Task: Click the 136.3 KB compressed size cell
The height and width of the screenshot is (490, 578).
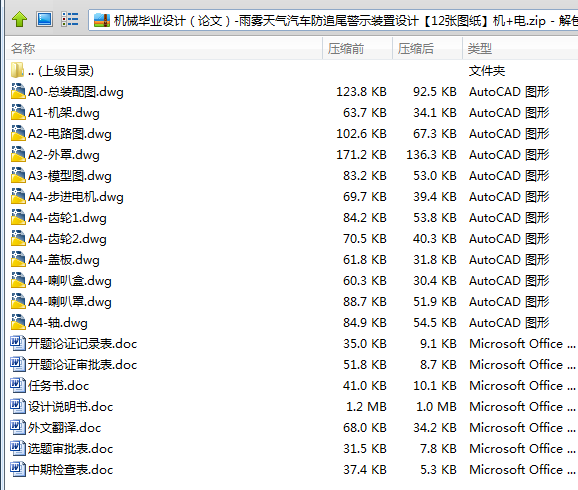Action: coord(431,154)
